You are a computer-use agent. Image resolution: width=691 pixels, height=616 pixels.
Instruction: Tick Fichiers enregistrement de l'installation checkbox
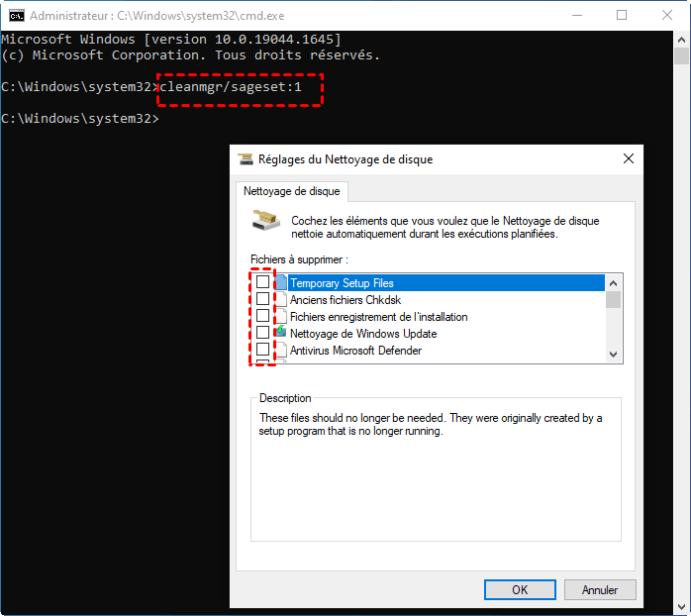(262, 316)
